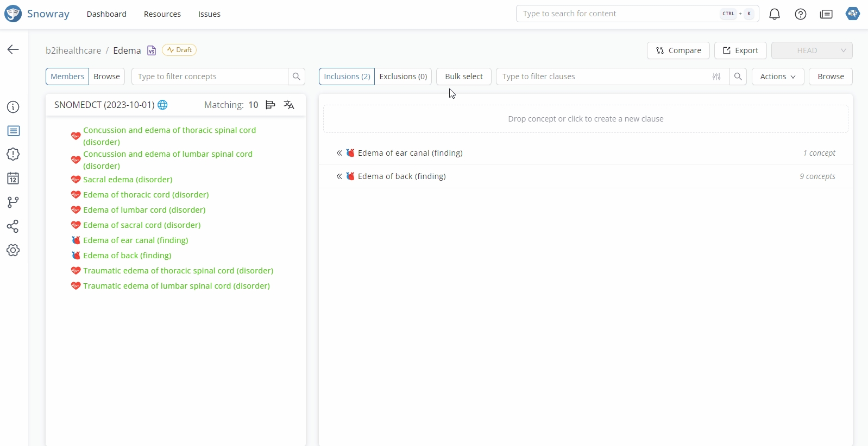Open the notifications bell
Viewport: 868px width, 446px height.
pos(775,14)
